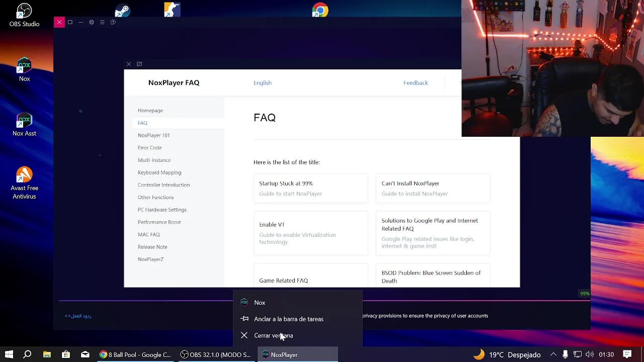Open NoxPlayer 101 in the sidebar
Screen dimensions: 644x362
154,135
